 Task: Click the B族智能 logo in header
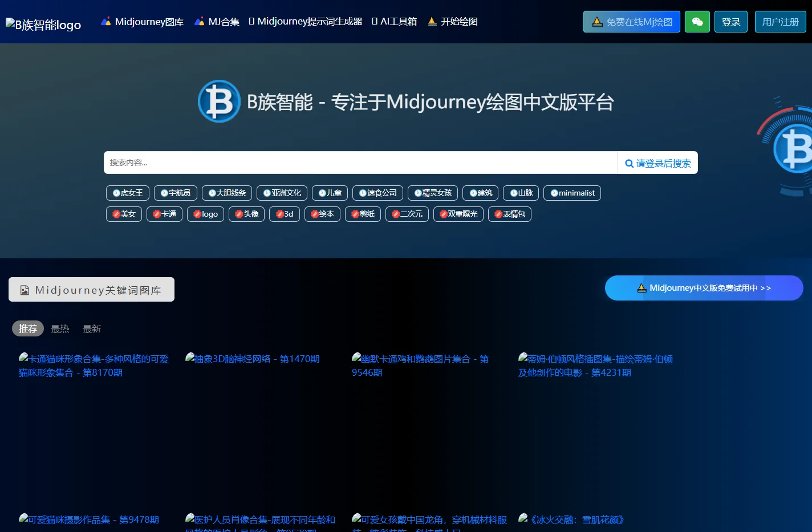[x=43, y=25]
